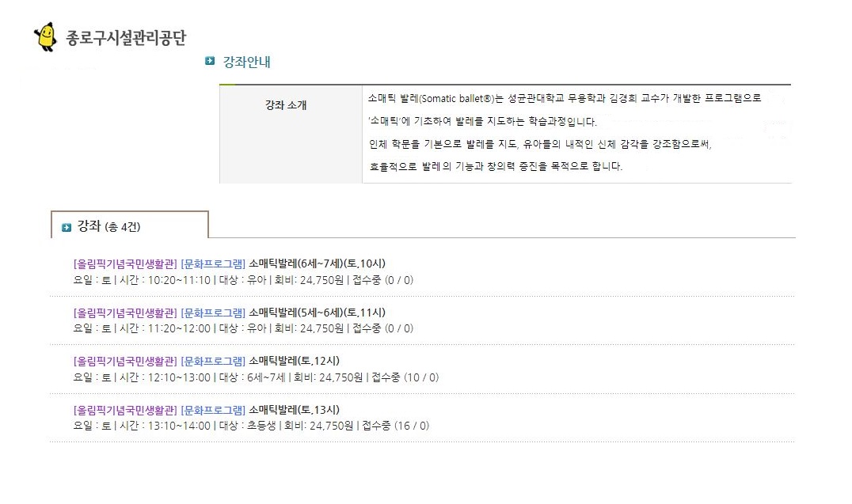This screenshot has width=852, height=504.
Task: Click the 10:20~11:10 schedule detail line
Action: tap(242, 280)
